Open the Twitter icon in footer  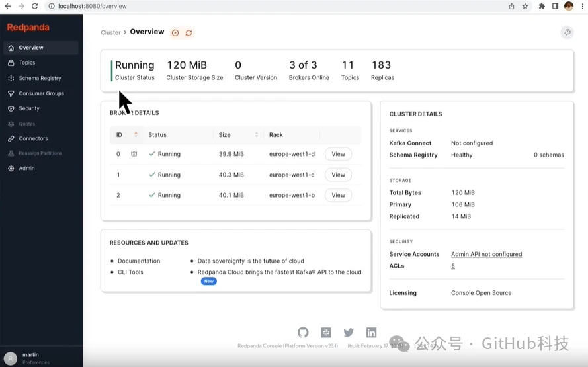click(x=349, y=333)
